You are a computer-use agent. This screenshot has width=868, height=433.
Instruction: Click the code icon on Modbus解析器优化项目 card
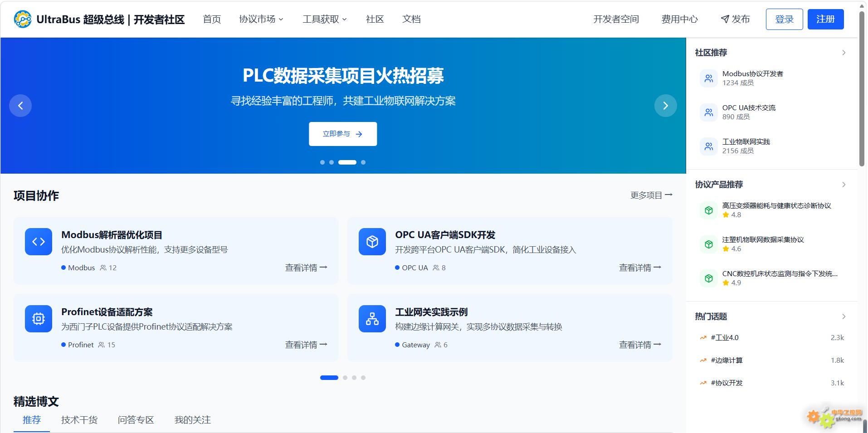[x=38, y=241]
